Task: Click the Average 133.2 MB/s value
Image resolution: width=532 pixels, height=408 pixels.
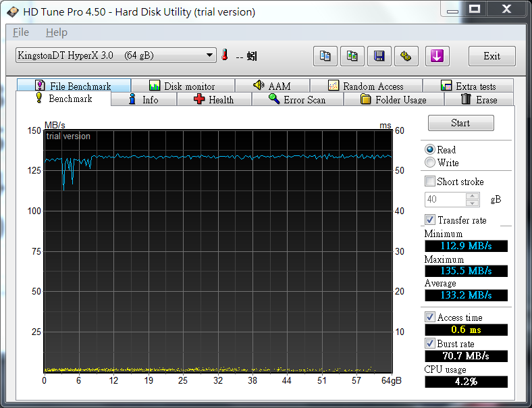Action: click(x=467, y=295)
